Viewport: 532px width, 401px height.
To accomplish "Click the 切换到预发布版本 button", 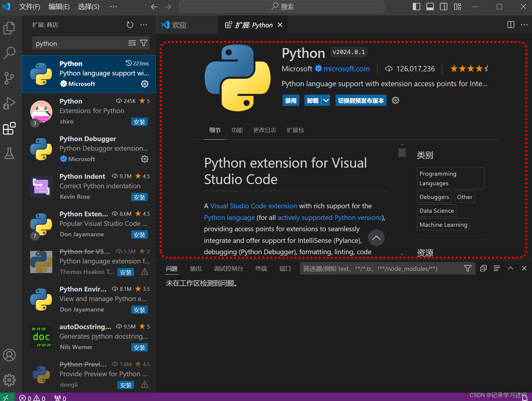I will [x=361, y=100].
